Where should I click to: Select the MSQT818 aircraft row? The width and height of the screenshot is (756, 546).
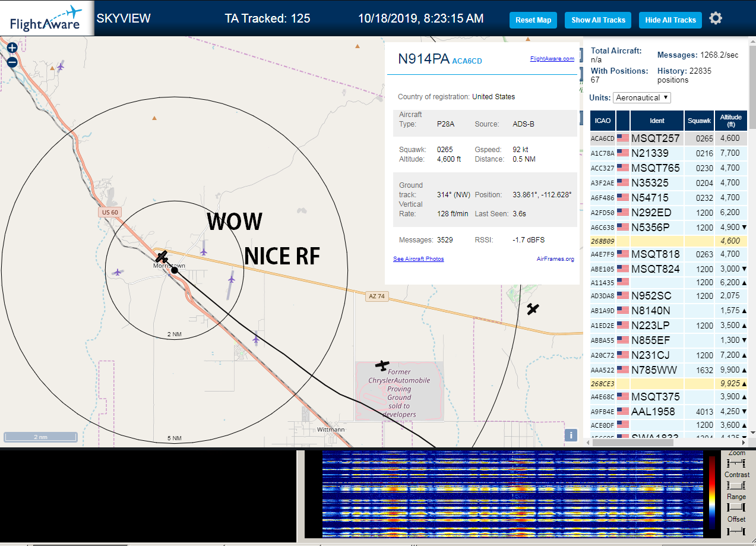(669, 254)
